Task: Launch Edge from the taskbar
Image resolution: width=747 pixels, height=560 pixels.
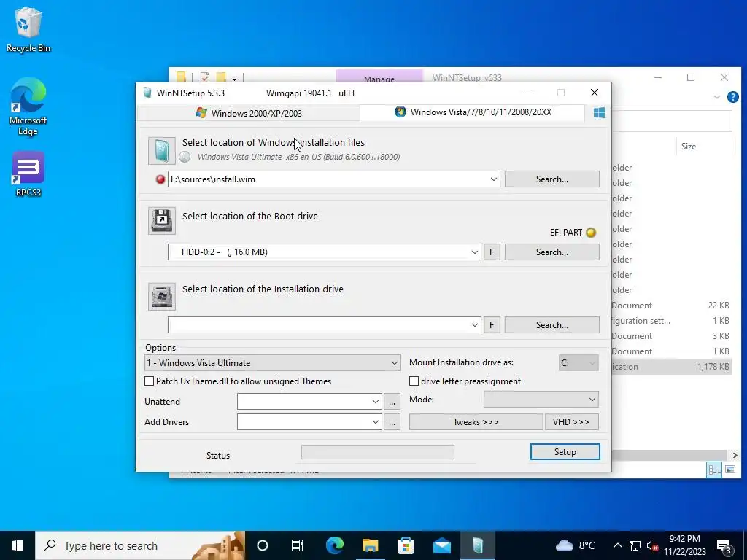Action: click(x=334, y=545)
